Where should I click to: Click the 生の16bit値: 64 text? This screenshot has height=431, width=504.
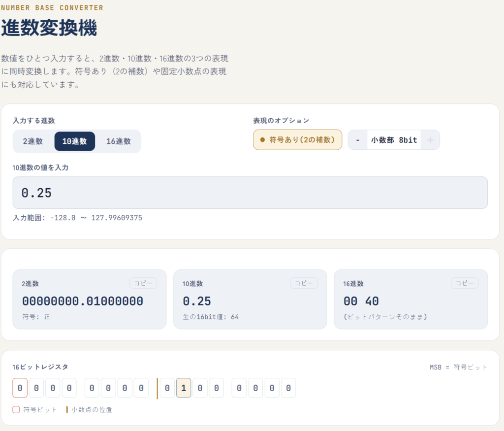[x=211, y=317]
